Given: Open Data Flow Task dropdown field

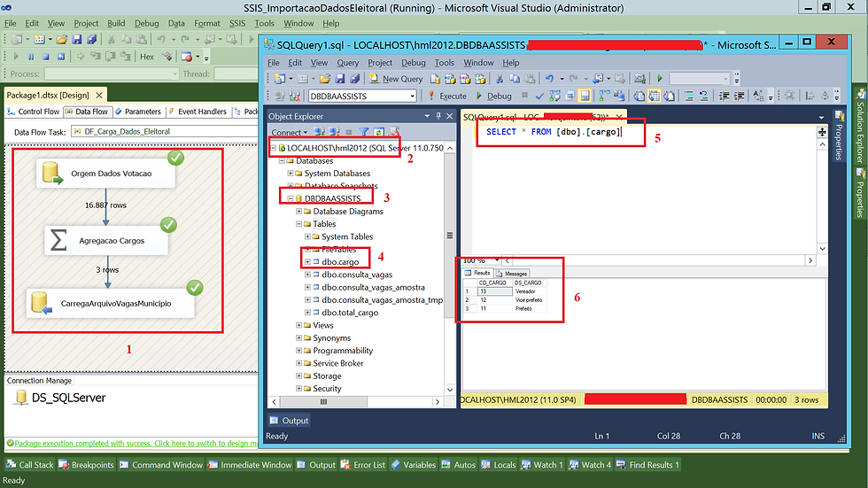Looking at the screenshot, I should [165, 132].
